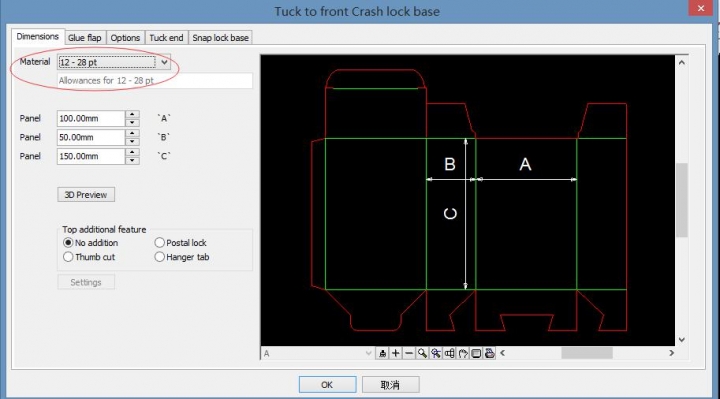The image size is (720, 399).
Task: Click the full screen view icon
Action: 476,353
